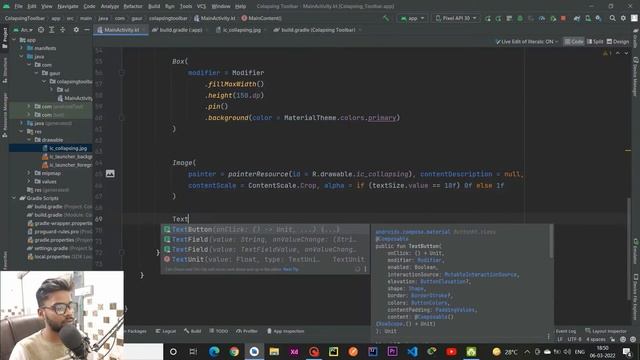
Task: Collapse the drawable folder
Action: coord(29,140)
